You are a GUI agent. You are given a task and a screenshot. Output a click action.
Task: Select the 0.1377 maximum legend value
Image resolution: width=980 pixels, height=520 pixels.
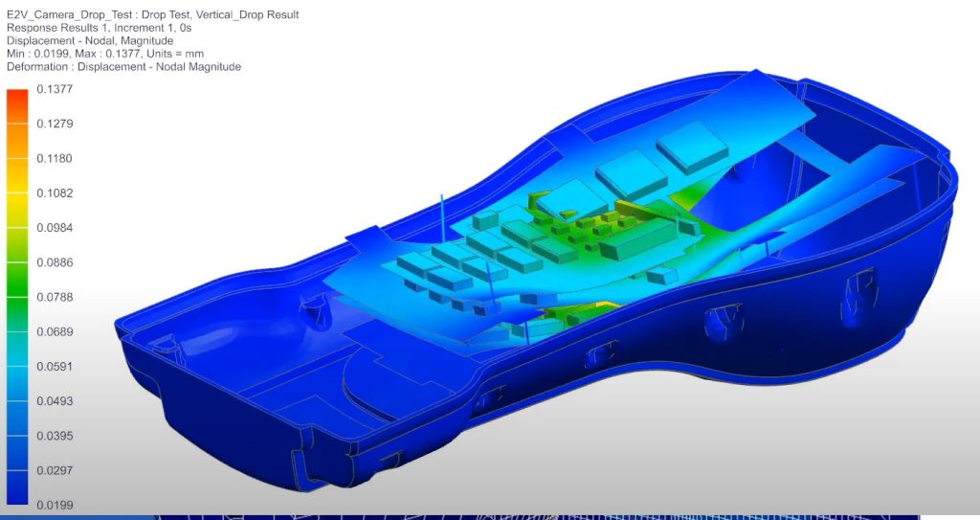coord(55,89)
